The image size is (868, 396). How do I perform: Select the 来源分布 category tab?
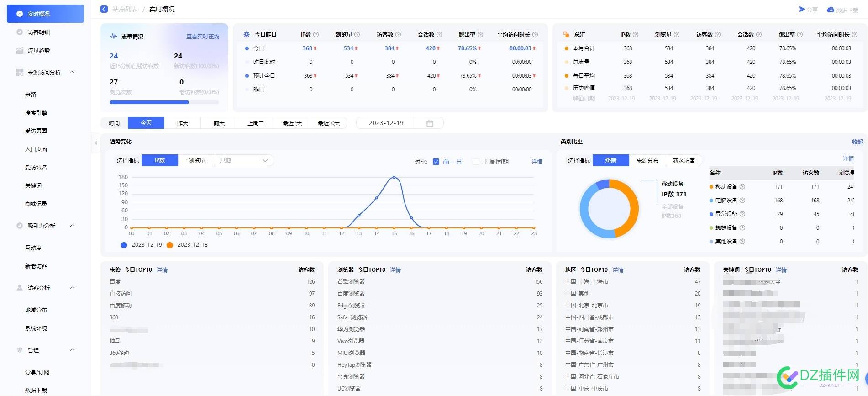point(647,160)
